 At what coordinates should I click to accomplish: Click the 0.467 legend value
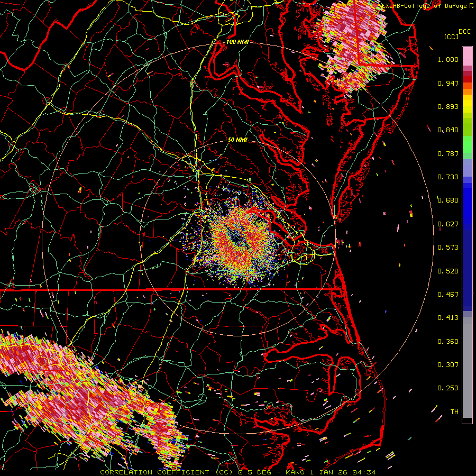448,295
